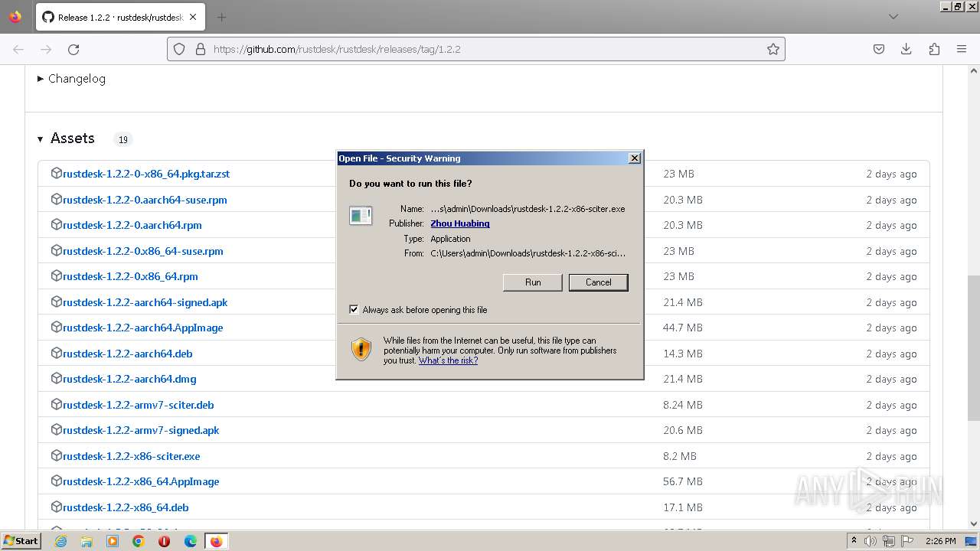
Task: Click the Firefox forward arrow
Action: point(46,49)
